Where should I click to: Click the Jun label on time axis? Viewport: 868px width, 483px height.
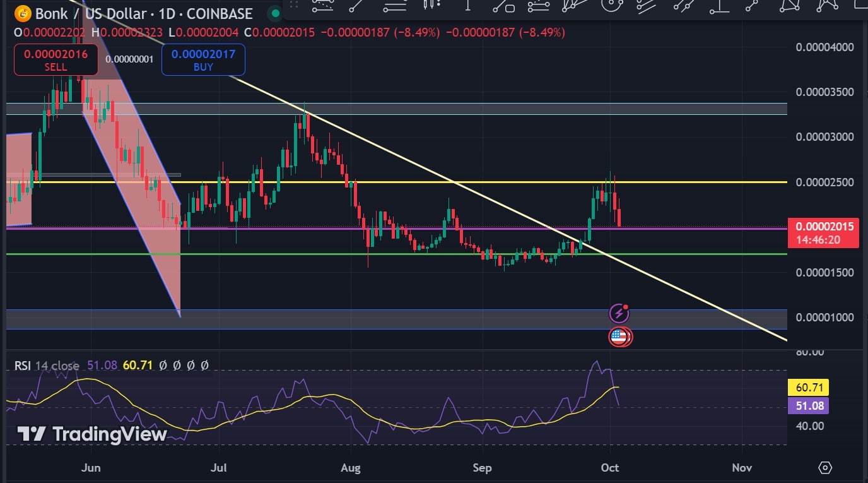pos(91,468)
